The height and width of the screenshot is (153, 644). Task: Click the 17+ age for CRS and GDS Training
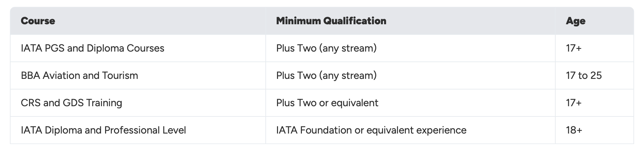(x=573, y=103)
